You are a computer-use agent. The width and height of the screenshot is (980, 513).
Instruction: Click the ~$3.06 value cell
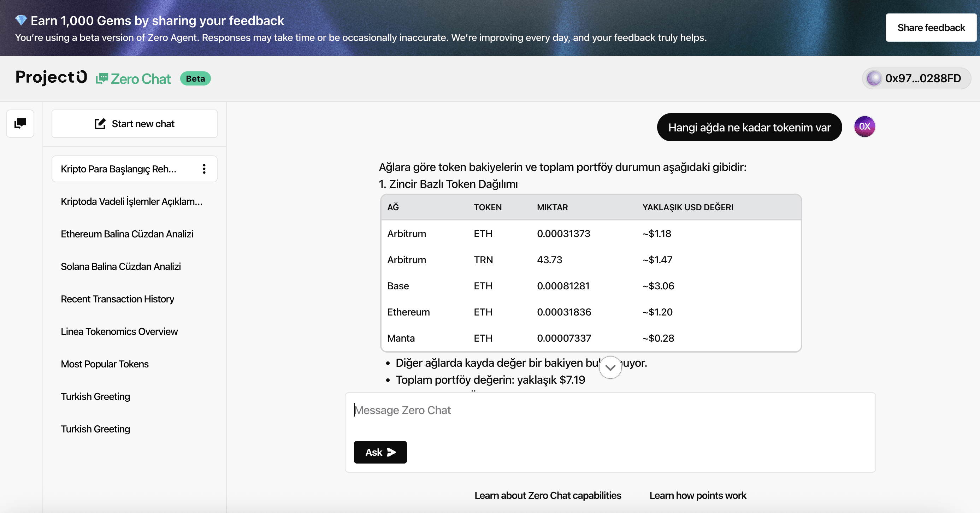tap(658, 286)
